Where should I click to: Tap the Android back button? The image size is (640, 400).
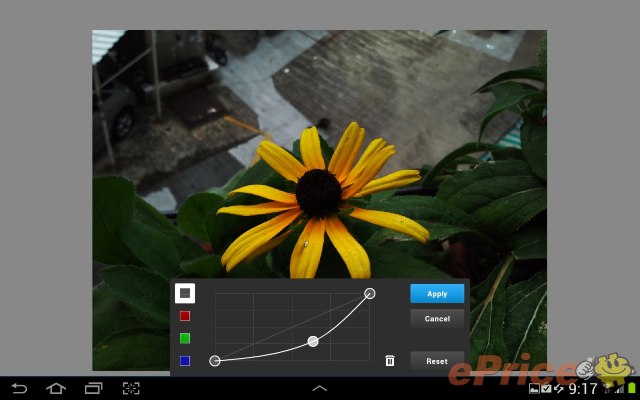pyautogui.click(x=19, y=388)
